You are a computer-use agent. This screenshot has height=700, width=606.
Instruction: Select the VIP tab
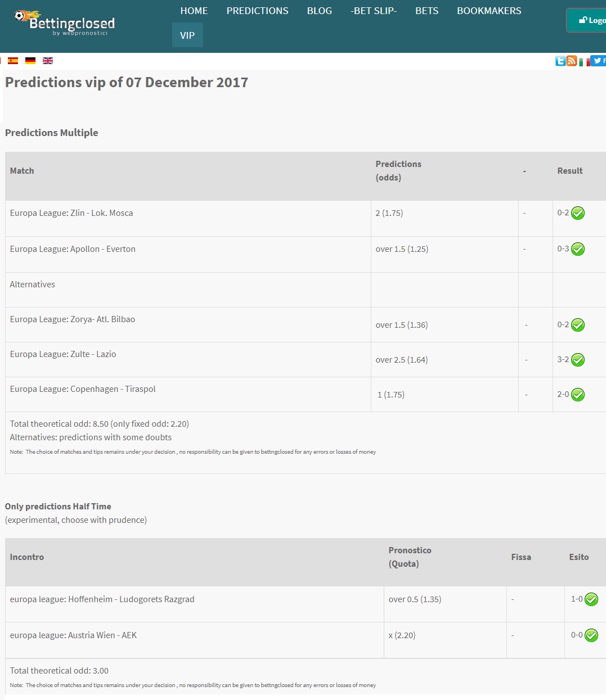[x=187, y=35]
